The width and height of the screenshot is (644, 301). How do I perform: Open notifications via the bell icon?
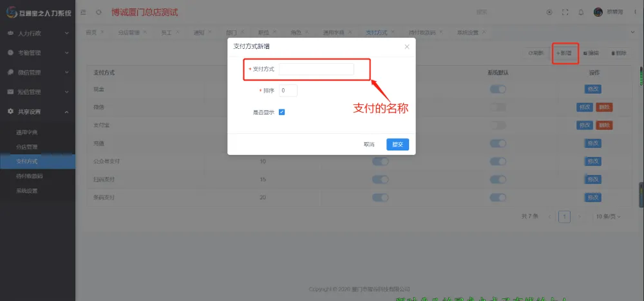[581, 12]
